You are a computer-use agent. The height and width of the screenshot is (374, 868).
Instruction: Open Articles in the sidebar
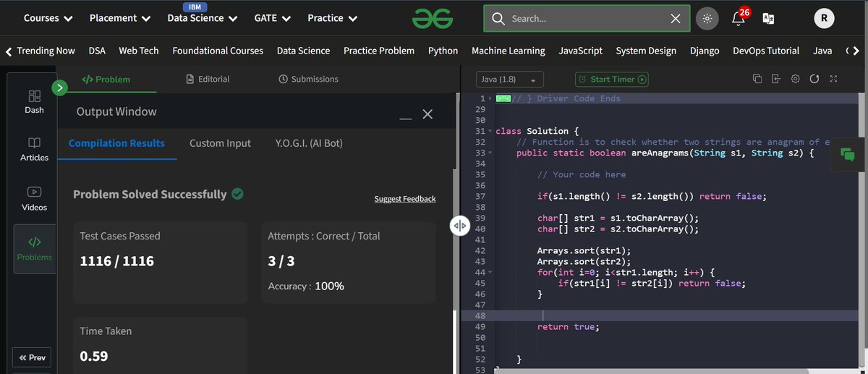34,150
